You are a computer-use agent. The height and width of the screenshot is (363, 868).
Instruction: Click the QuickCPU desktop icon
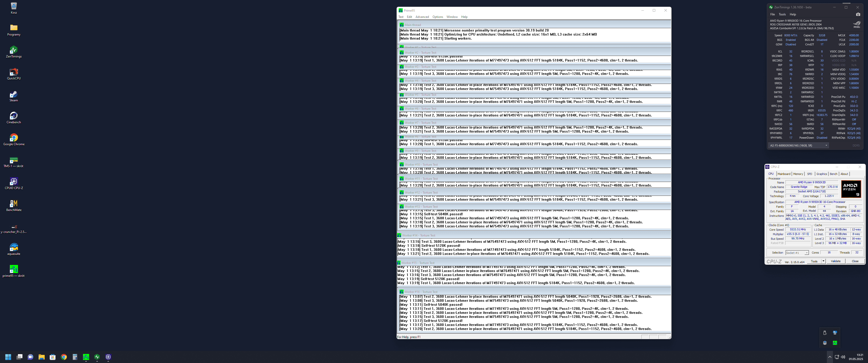coord(13,72)
